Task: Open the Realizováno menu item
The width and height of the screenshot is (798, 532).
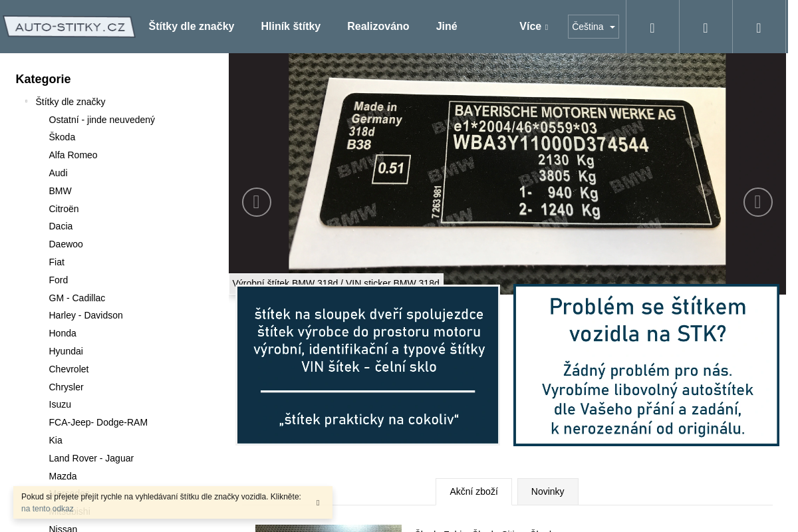Action: pyautogui.click(x=378, y=27)
